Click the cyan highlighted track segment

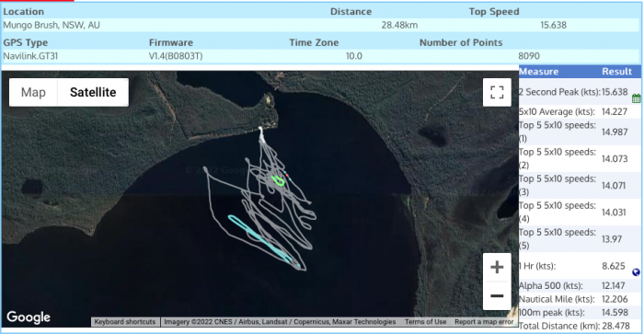(260, 238)
